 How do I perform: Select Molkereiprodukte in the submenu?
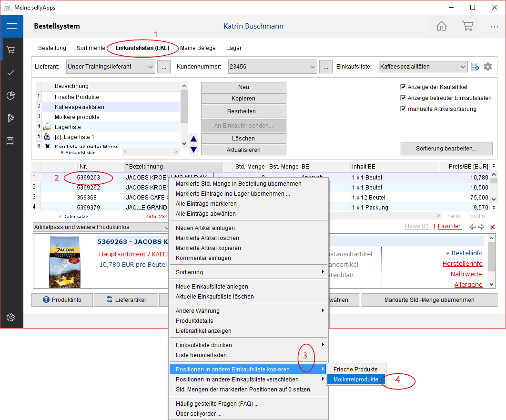point(355,380)
